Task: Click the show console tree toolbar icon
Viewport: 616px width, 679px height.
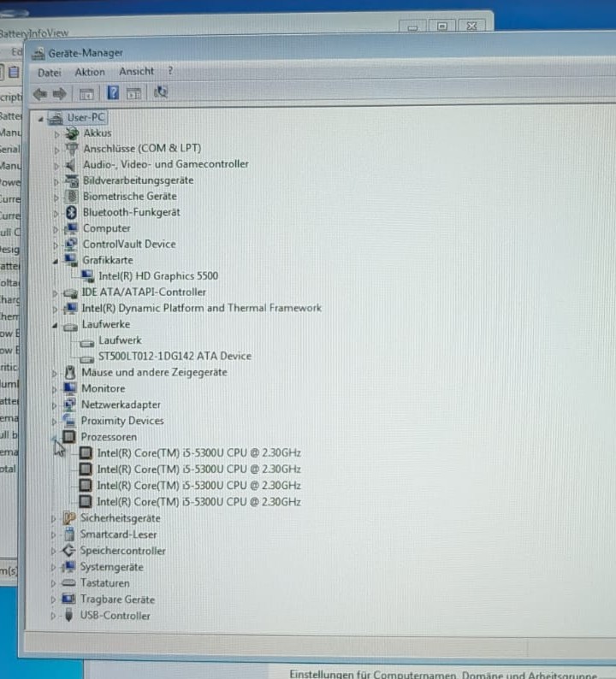Action: click(86, 93)
